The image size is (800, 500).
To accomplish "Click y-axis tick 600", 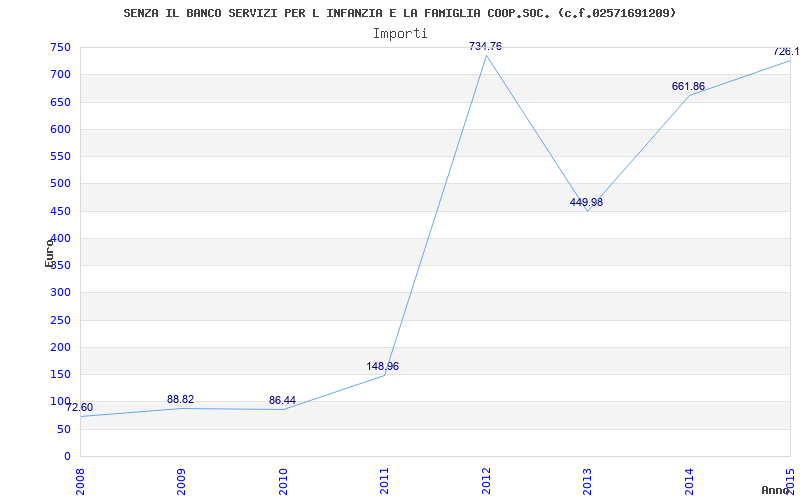I will (x=60, y=129).
